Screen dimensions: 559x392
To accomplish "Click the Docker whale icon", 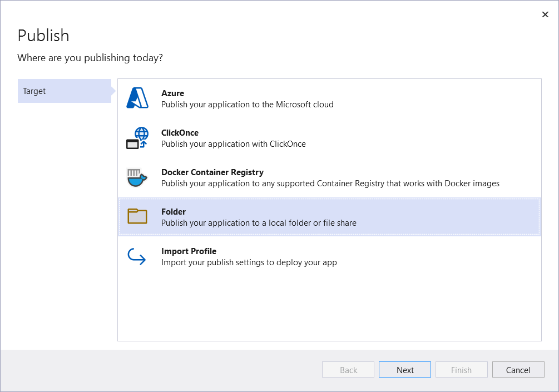I will [x=137, y=177].
